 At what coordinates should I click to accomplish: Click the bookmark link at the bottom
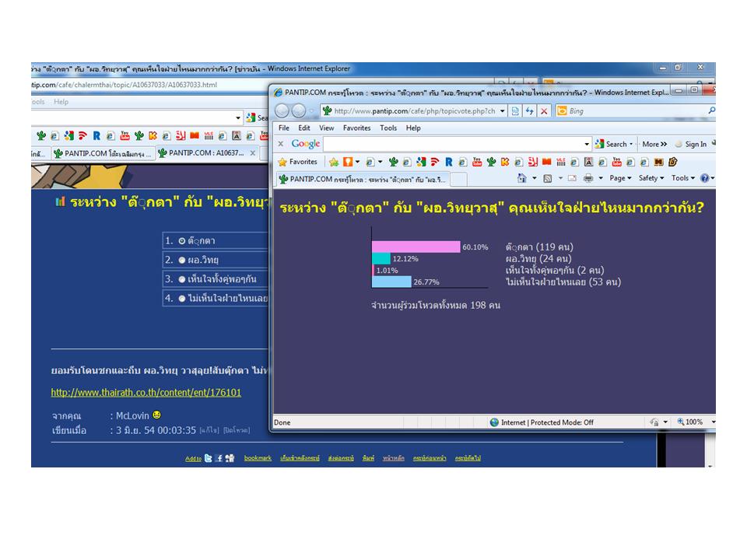click(258, 458)
